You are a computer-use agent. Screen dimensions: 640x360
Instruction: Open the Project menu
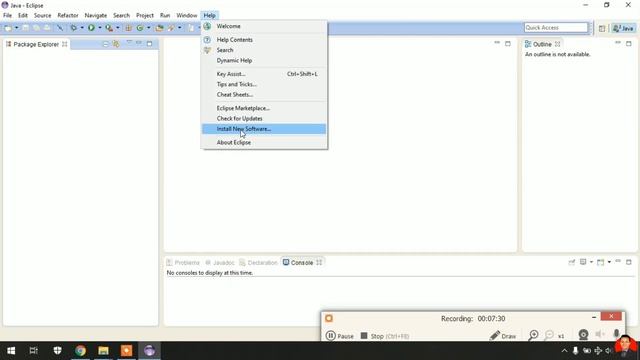pos(144,15)
